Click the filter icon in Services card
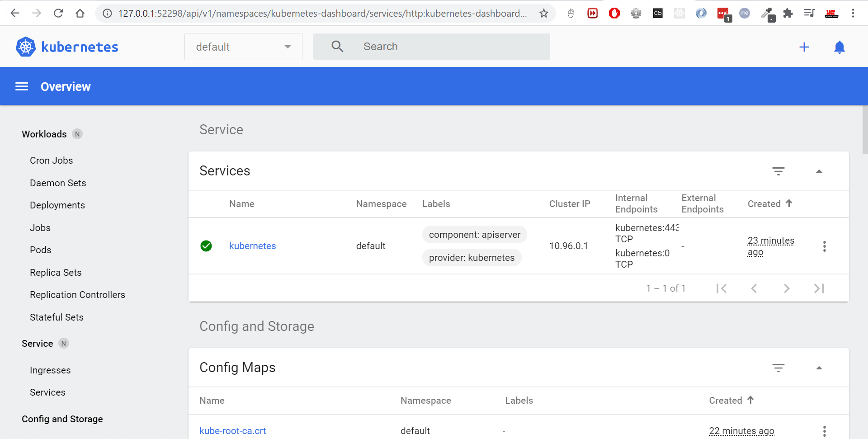This screenshot has height=439, width=868. pyautogui.click(x=778, y=171)
